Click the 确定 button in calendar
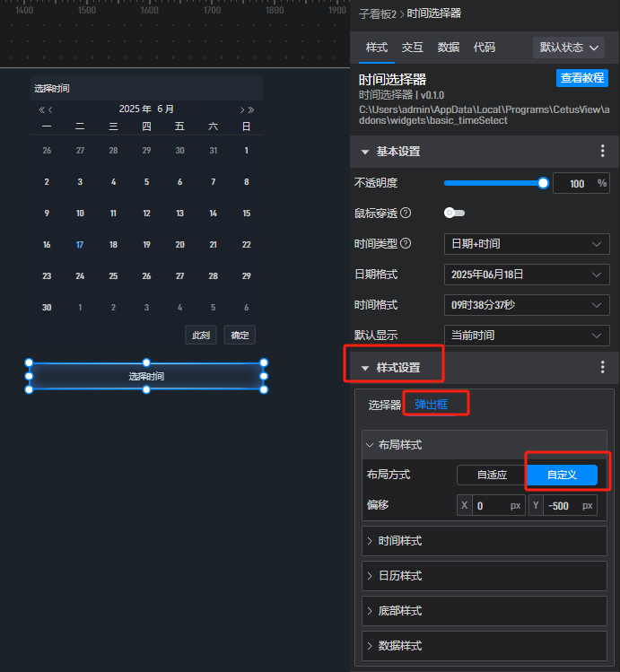Screen dimensions: 620x672 240,336
